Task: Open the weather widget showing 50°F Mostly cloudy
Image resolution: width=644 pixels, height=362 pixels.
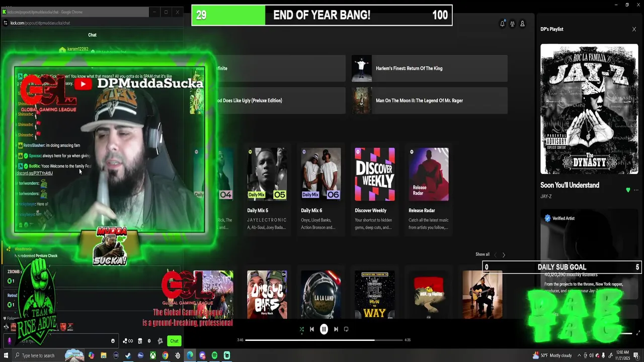Action: (552, 355)
